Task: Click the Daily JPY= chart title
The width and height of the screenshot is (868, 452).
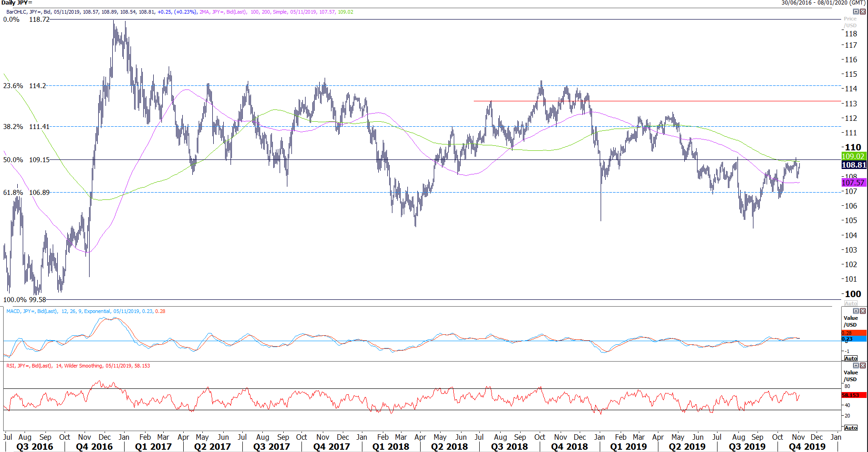Action: pos(17,3)
